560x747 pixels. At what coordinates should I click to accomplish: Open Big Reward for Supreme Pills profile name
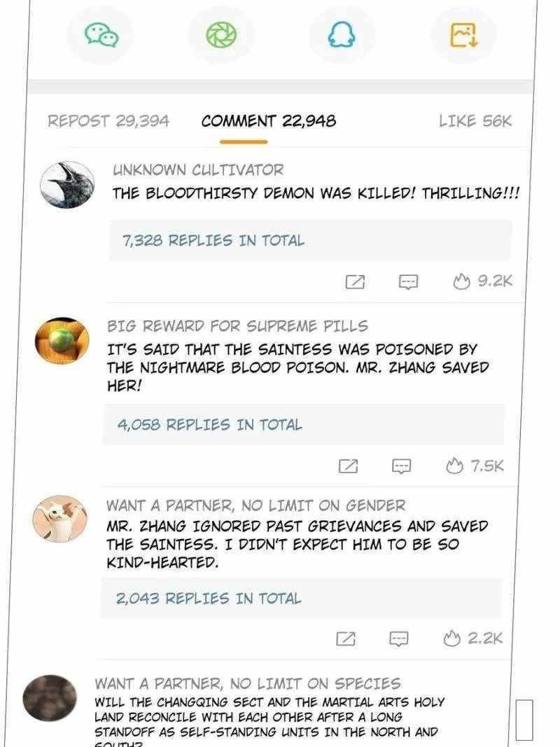tap(237, 326)
